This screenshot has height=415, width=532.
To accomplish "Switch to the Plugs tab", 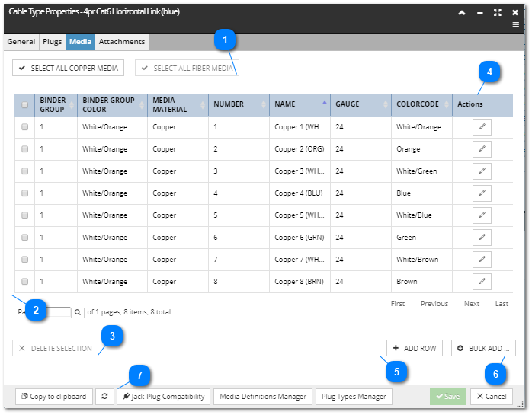I will (x=53, y=42).
